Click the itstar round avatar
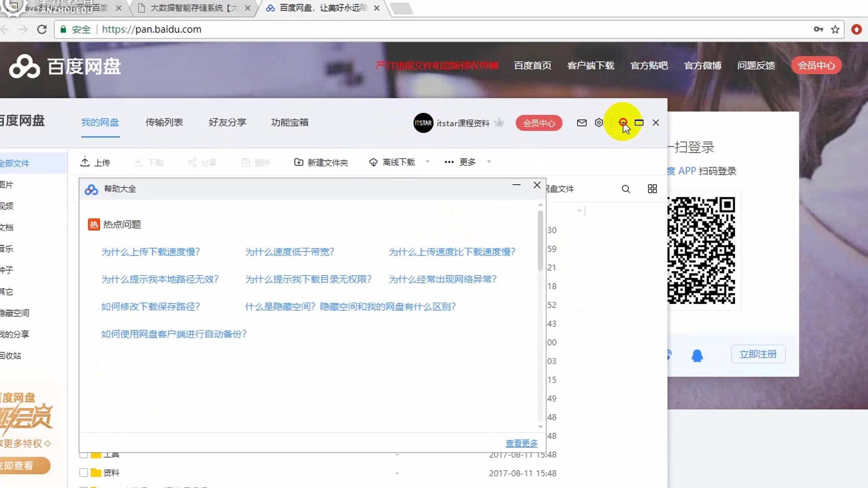Image resolution: width=868 pixels, height=488 pixels. [423, 123]
